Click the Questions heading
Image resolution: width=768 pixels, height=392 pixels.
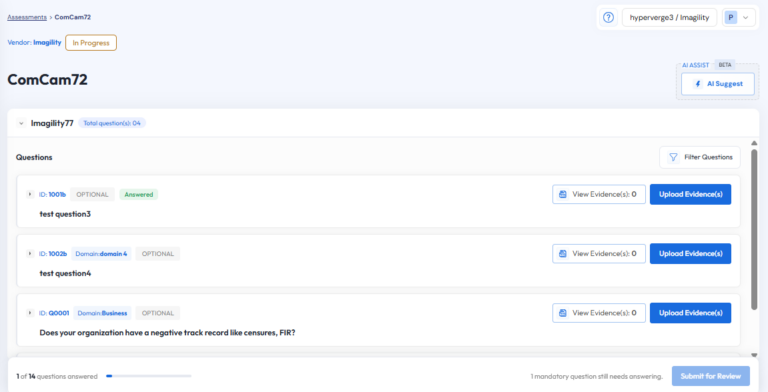(x=34, y=157)
